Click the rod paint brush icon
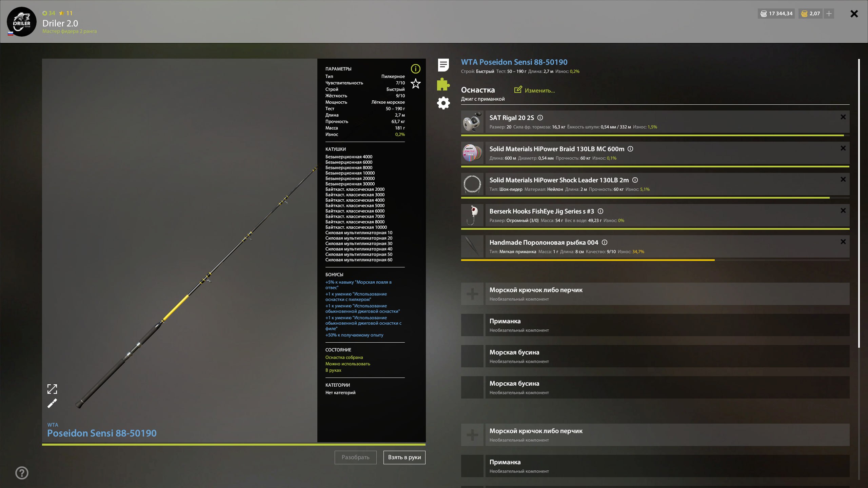The height and width of the screenshot is (488, 868). point(52,403)
